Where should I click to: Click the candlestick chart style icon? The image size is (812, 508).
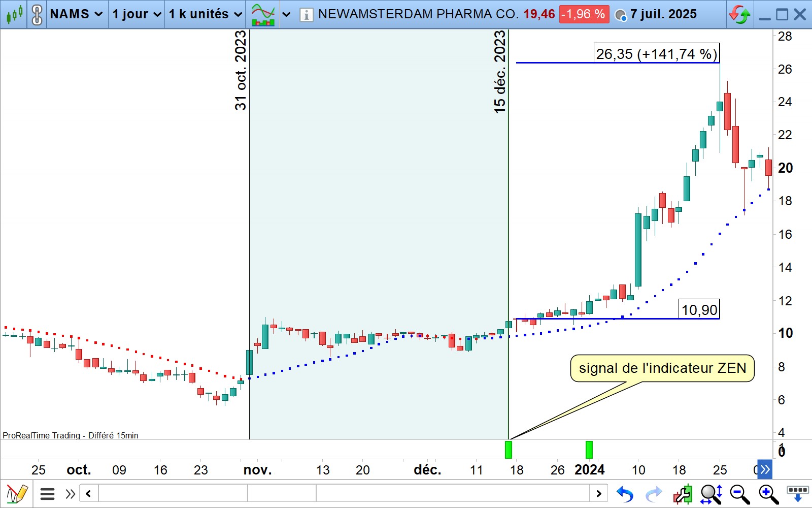point(14,14)
